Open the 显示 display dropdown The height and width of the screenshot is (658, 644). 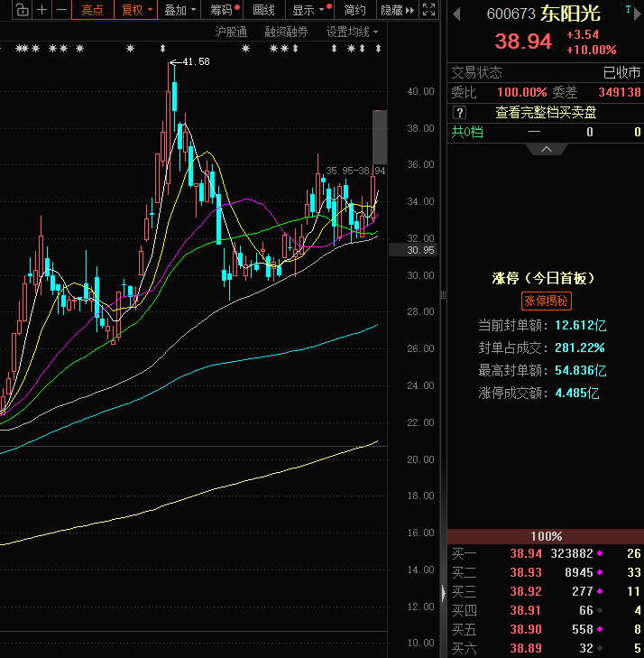pyautogui.click(x=309, y=10)
